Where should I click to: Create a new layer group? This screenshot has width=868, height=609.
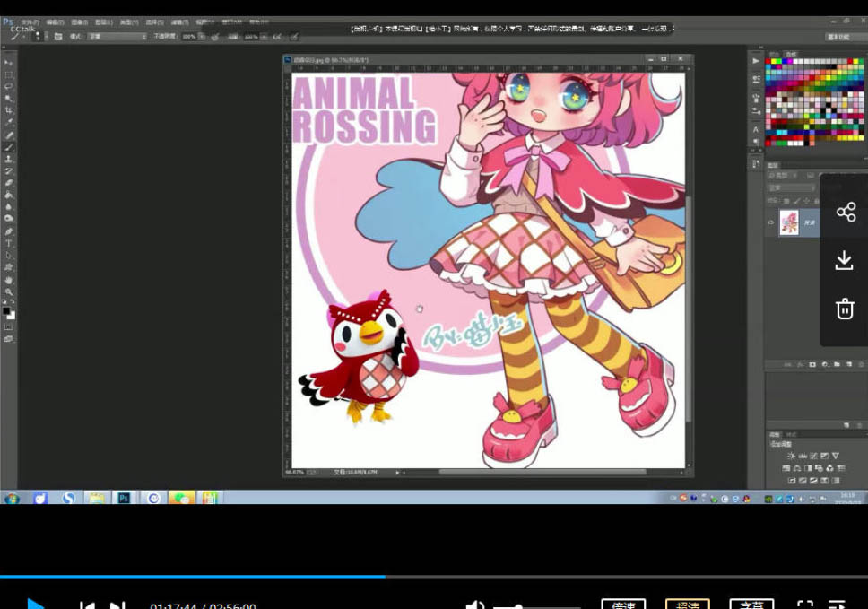(x=837, y=365)
